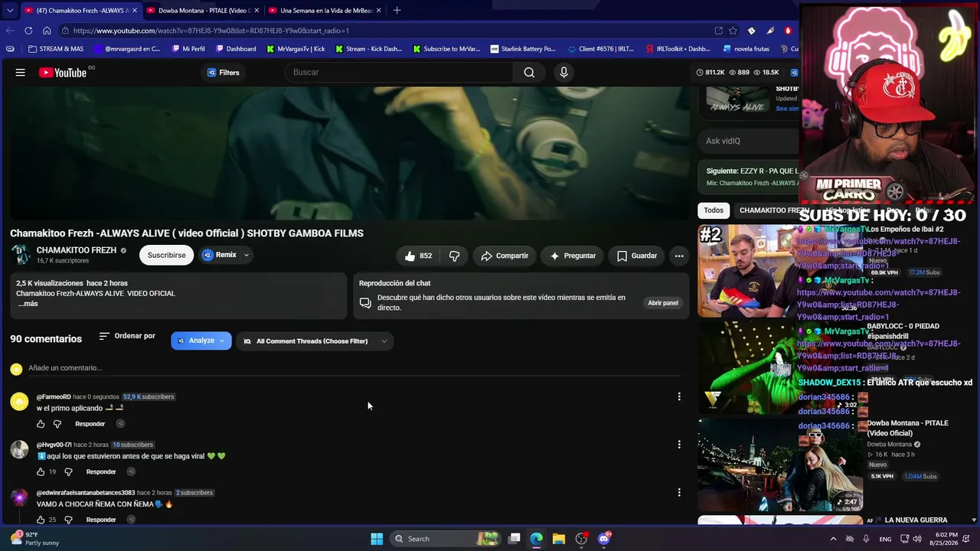Select the Chamakitoo Frezh ALWAYS ALIVE tab
Viewport: 980px width, 551px height.
point(80,11)
